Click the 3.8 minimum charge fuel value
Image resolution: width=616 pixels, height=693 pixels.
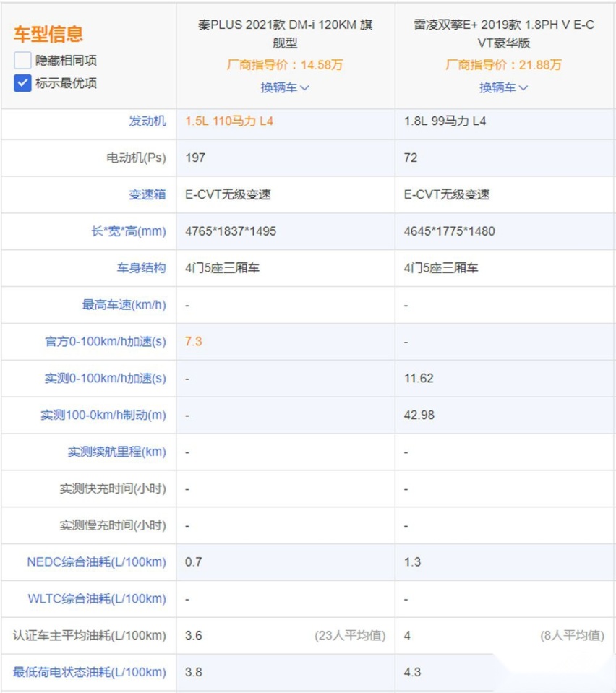click(x=193, y=672)
